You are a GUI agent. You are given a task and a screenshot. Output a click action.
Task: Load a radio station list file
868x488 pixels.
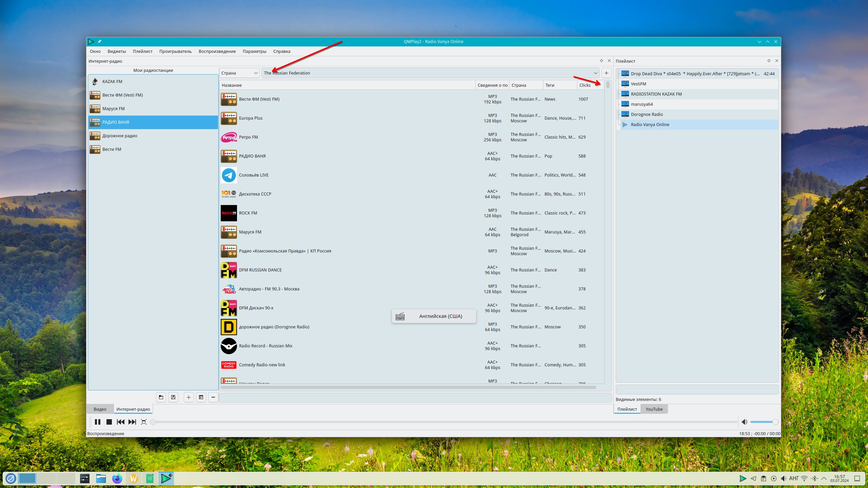[161, 397]
